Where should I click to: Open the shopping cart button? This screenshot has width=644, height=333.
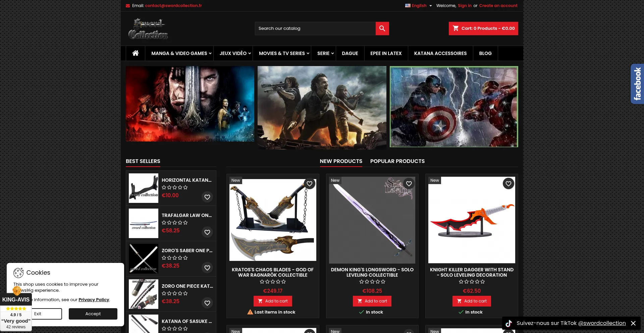click(483, 29)
